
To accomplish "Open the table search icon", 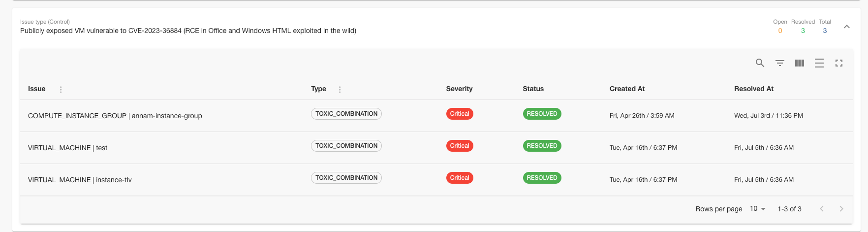I will point(760,63).
